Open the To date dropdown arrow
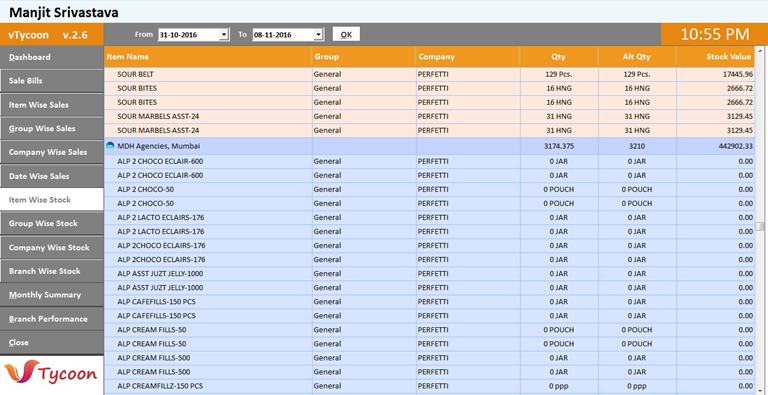Image resolution: width=768 pixels, height=395 pixels. 319,35
